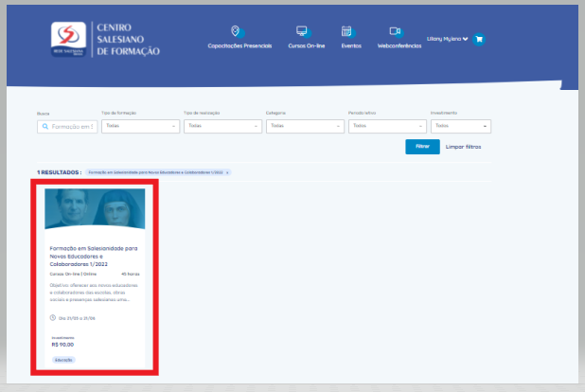
Task: Click inside the Busca search field
Action: [x=74, y=126]
